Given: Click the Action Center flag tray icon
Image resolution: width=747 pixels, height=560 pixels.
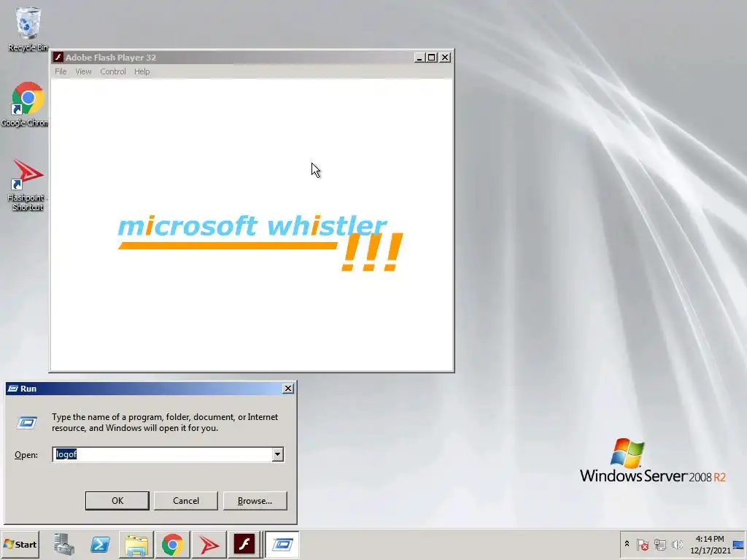Looking at the screenshot, I should click(x=642, y=544).
